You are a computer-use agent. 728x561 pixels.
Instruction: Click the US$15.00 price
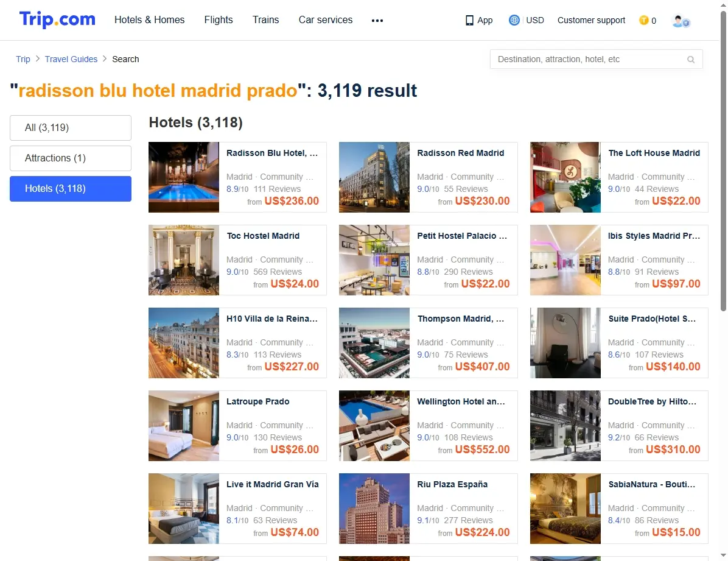pyautogui.click(x=676, y=532)
